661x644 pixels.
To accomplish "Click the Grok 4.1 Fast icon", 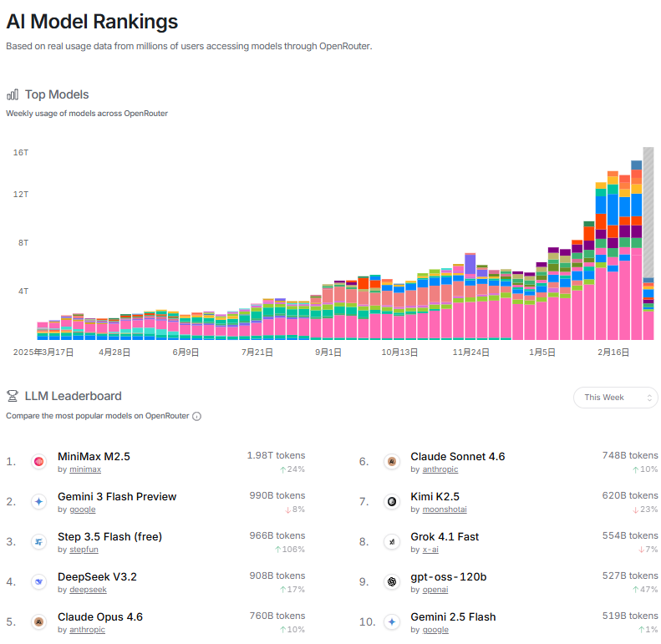I will (391, 541).
